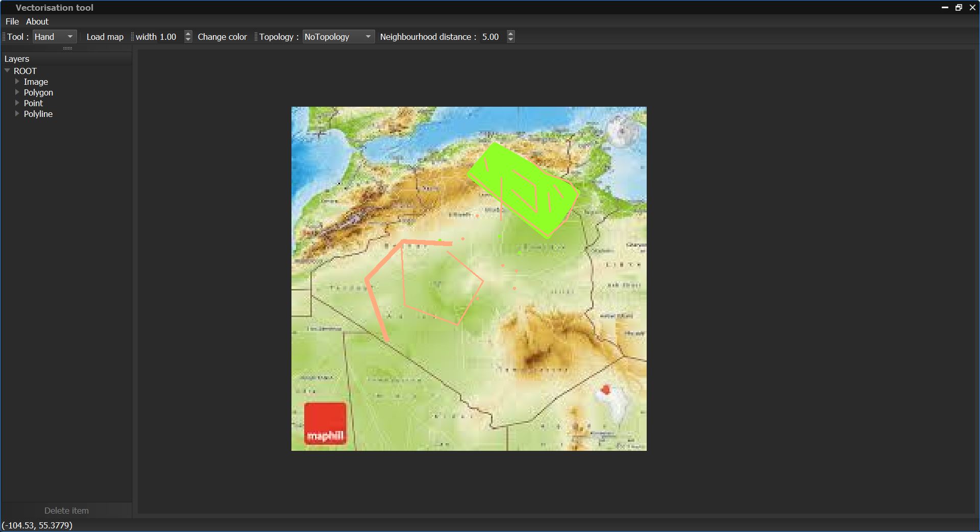The width and height of the screenshot is (980, 532).
Task: Select the Image layer
Action: click(36, 82)
